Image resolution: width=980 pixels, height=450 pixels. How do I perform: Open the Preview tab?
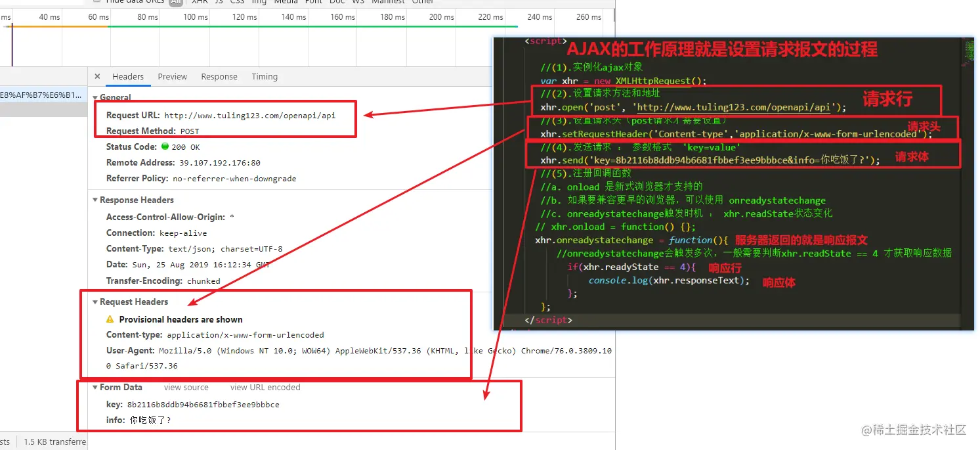(x=173, y=77)
